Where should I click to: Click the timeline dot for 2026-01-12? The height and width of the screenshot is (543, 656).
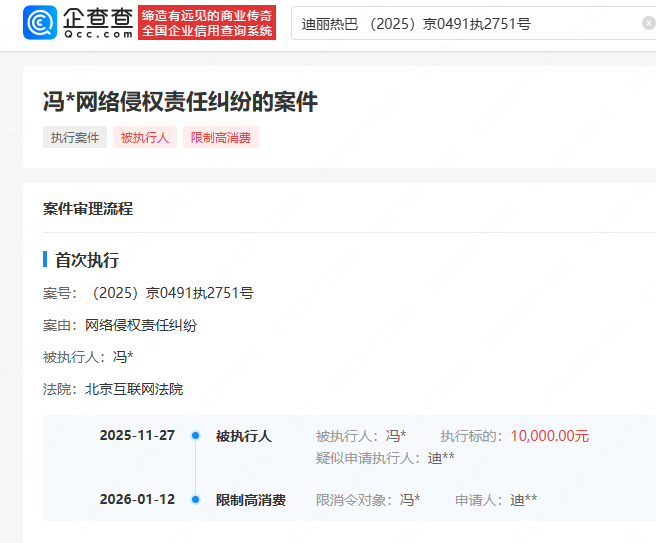(x=195, y=499)
